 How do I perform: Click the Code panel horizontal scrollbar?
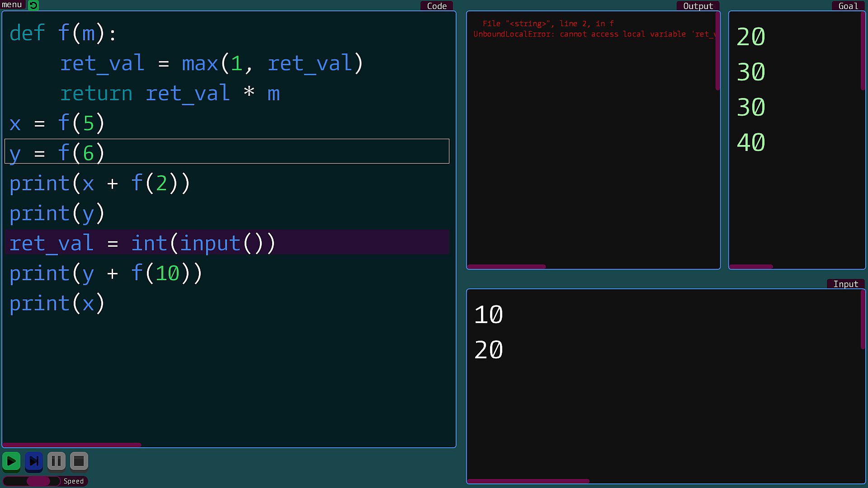point(72,445)
